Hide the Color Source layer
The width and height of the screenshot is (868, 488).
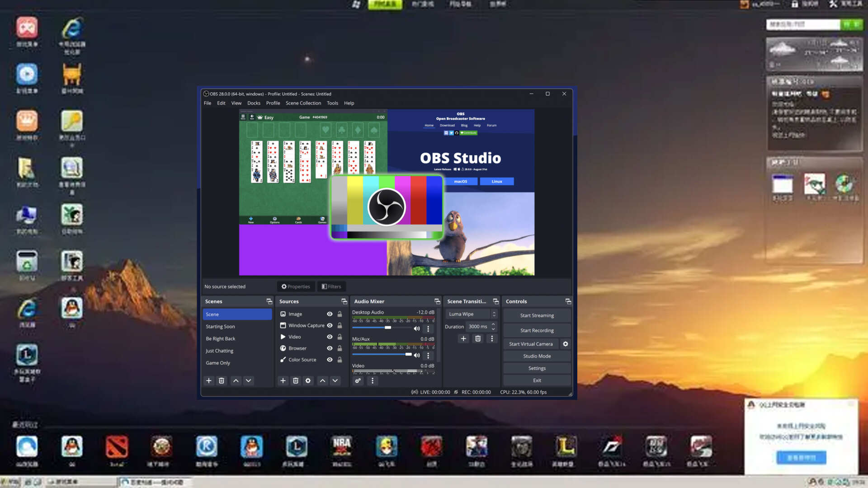(330, 360)
